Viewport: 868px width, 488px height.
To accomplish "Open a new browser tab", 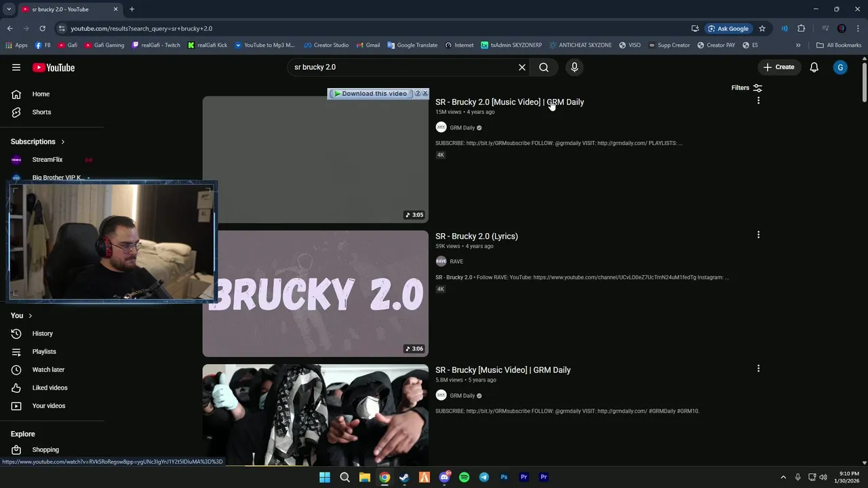I will pos(132,9).
